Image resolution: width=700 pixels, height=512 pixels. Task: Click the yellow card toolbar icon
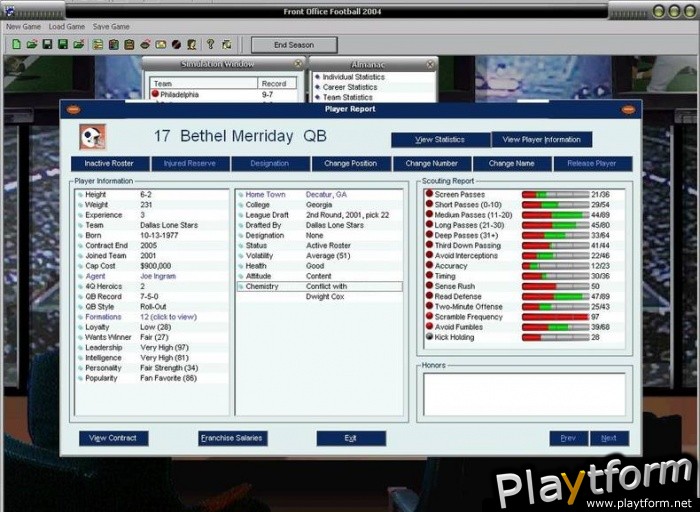160,44
